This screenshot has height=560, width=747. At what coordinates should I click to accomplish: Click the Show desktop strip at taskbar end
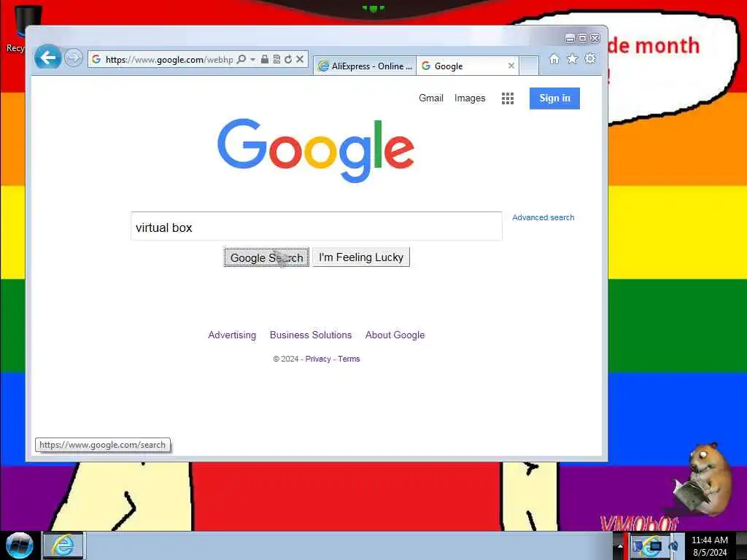[741, 545]
